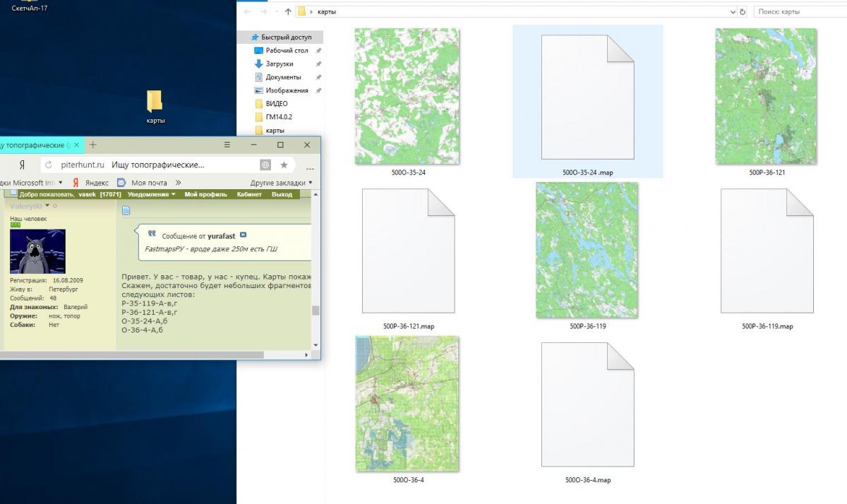The image size is (847, 504).
Task: Select the 500O-35-24 .map blank file
Action: pos(587,99)
